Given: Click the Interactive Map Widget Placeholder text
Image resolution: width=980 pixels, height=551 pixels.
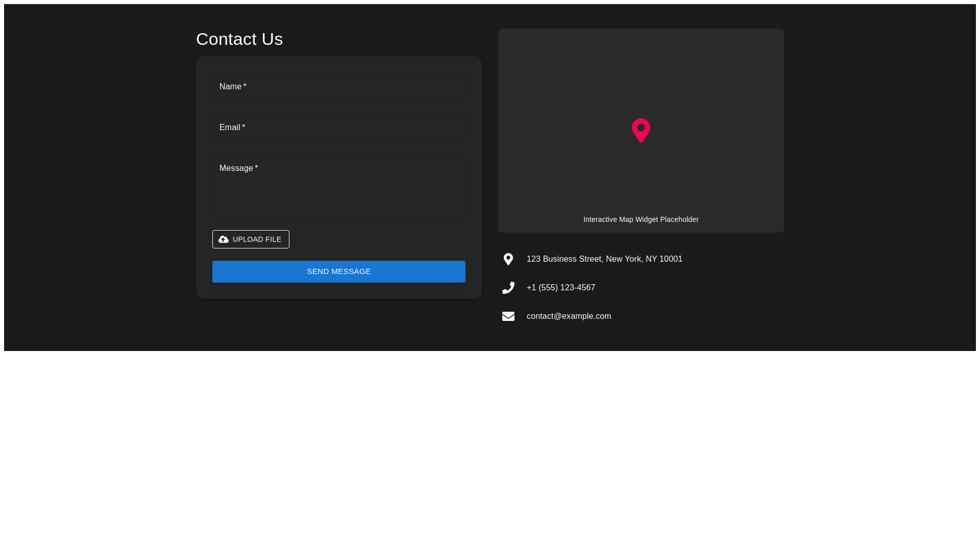Looking at the screenshot, I should [x=641, y=219].
